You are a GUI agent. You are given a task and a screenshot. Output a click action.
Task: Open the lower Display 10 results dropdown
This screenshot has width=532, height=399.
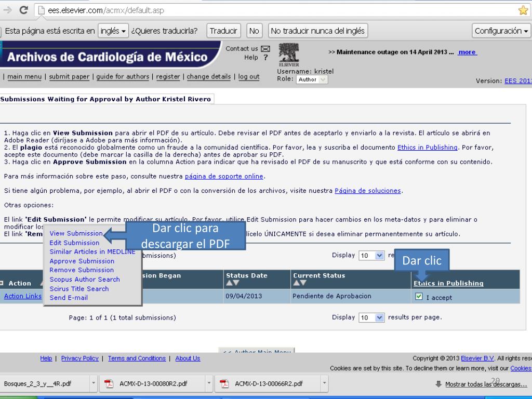(x=371, y=317)
